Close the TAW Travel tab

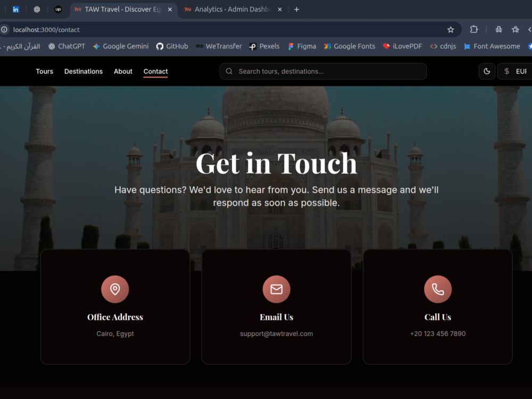170,10
